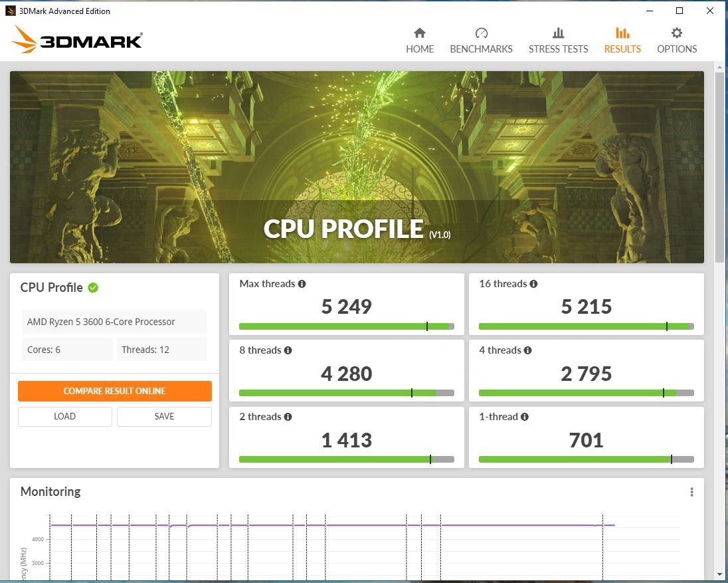
Task: Click the scrollbar down arrow
Action: (719, 575)
